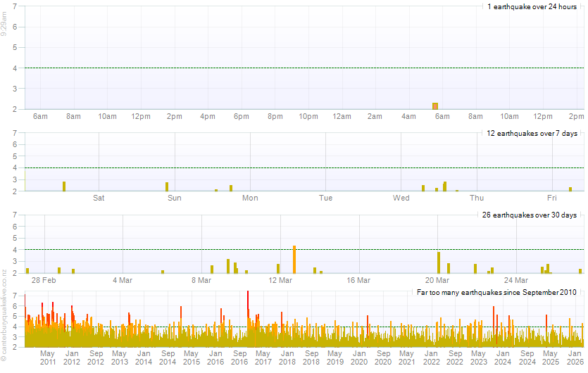Click the 10pm label on the 24-hour axis
This screenshot has width=588, height=373.
click(308, 116)
